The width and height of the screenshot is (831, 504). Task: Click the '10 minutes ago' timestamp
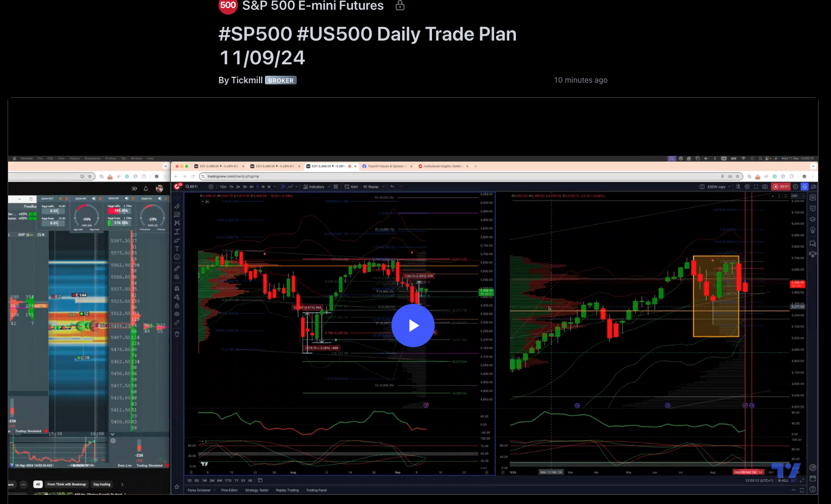(581, 80)
